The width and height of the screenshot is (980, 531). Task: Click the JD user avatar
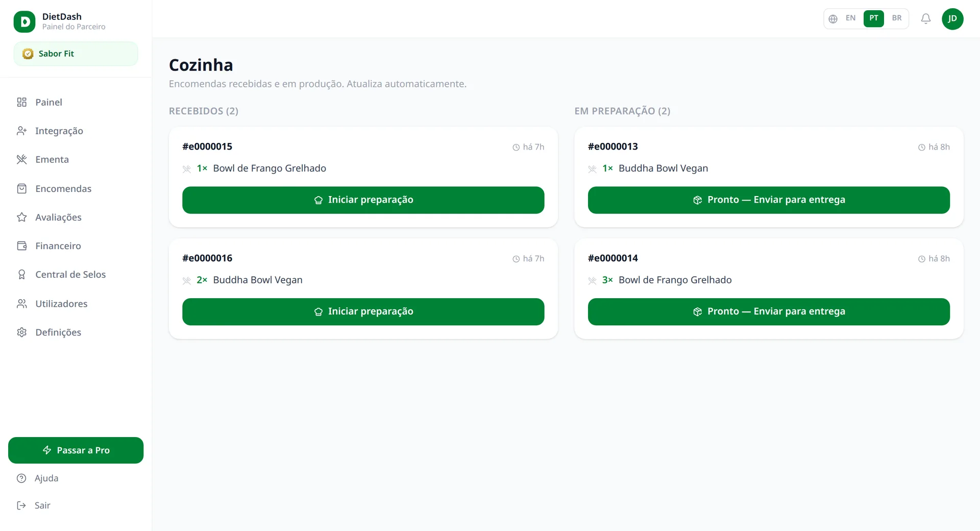tap(952, 19)
